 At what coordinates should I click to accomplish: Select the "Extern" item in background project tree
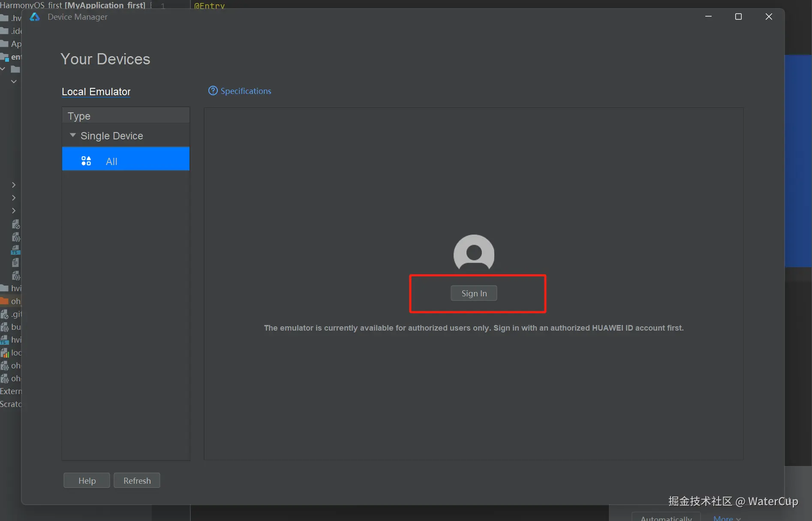11,391
